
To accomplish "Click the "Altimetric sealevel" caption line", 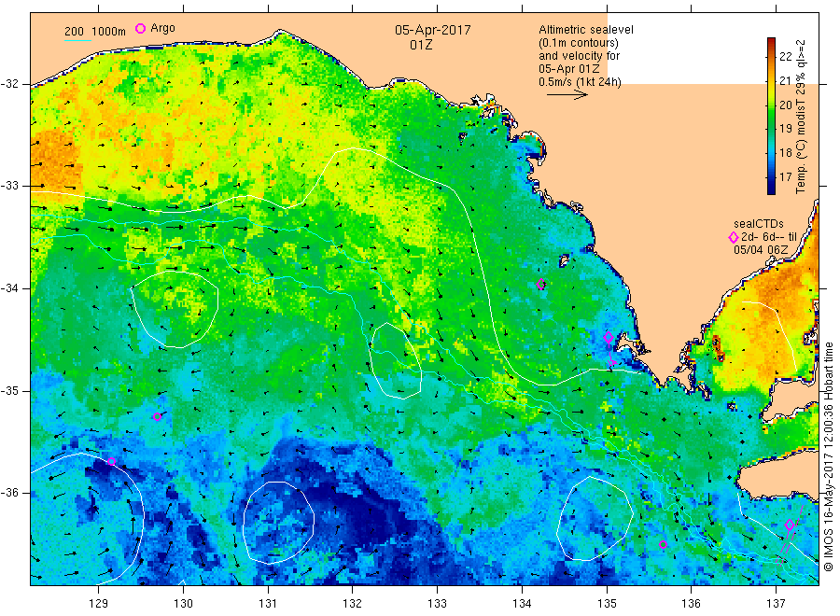I will pyautogui.click(x=586, y=30).
